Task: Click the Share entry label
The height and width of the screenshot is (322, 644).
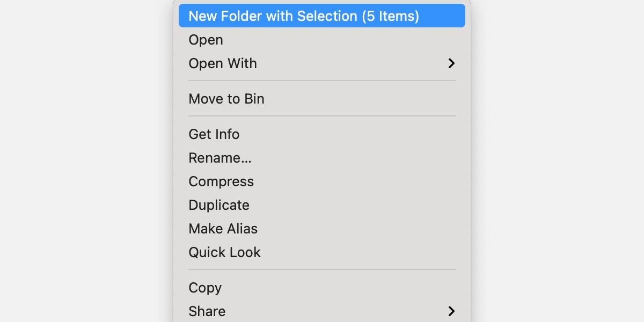Action: pyautogui.click(x=207, y=311)
